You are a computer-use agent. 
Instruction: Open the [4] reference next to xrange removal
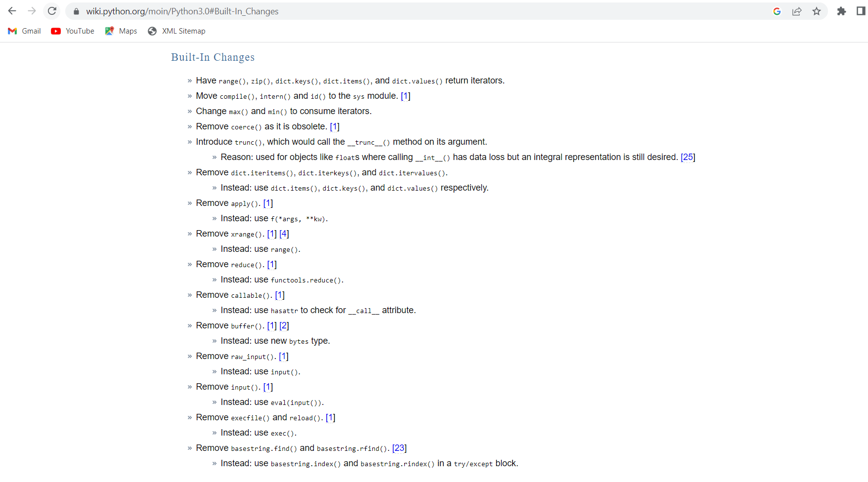tap(284, 233)
